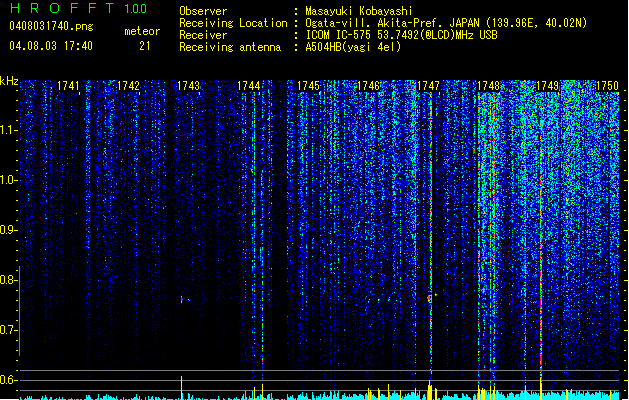Click the 1742 time marker
The image size is (629, 400).
click(x=128, y=86)
